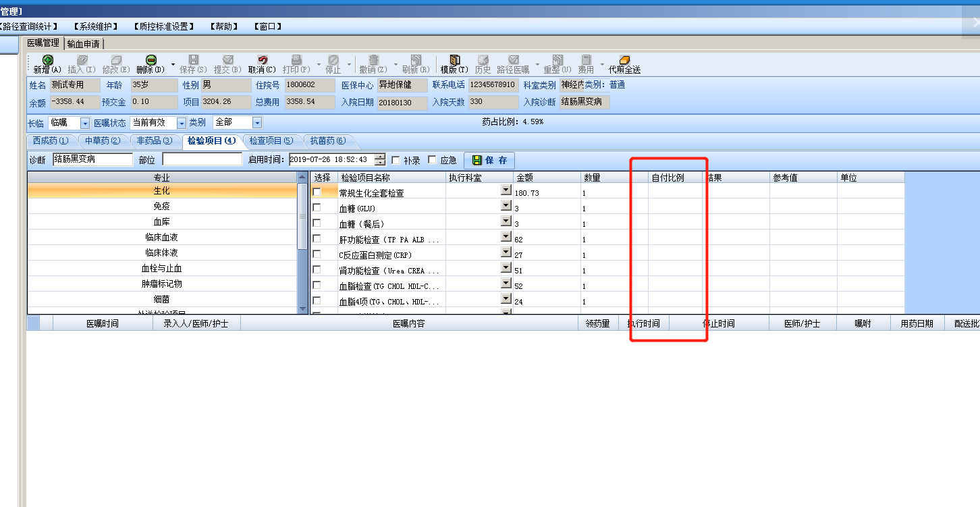Open the 【帮助】 menu

click(x=225, y=26)
